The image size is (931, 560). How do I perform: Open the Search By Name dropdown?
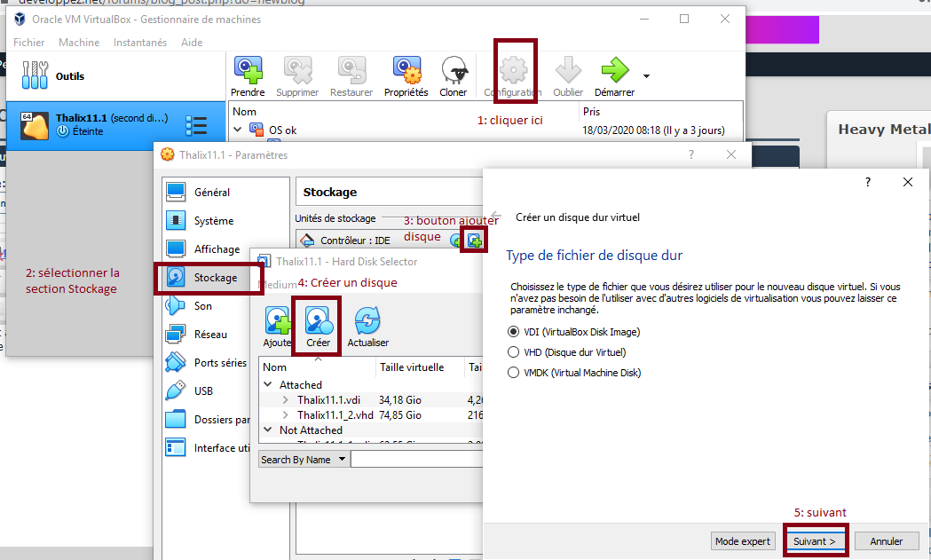point(304,460)
